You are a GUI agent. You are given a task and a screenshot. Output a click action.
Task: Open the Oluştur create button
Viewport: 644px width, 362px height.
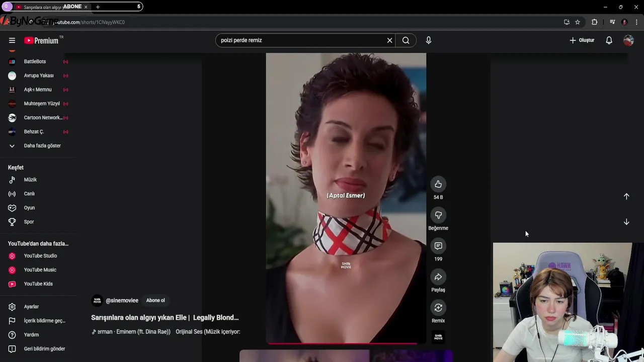click(582, 40)
